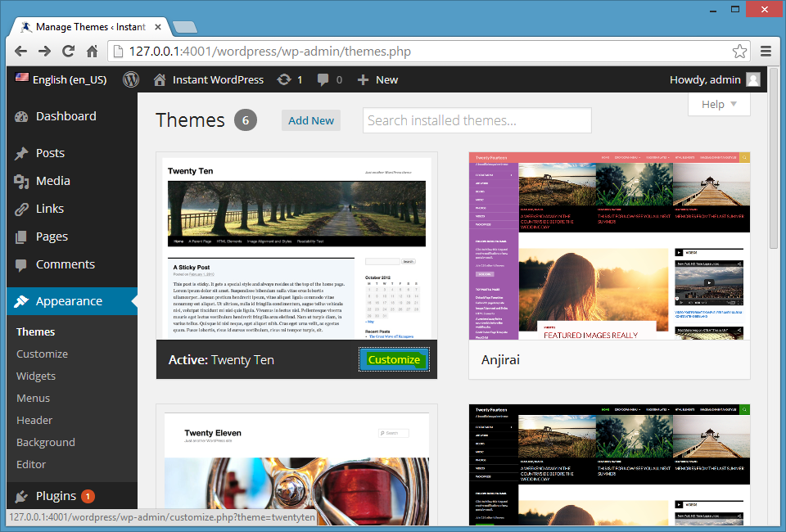Expand the Help dropdown tab
786x532 pixels.
click(719, 104)
